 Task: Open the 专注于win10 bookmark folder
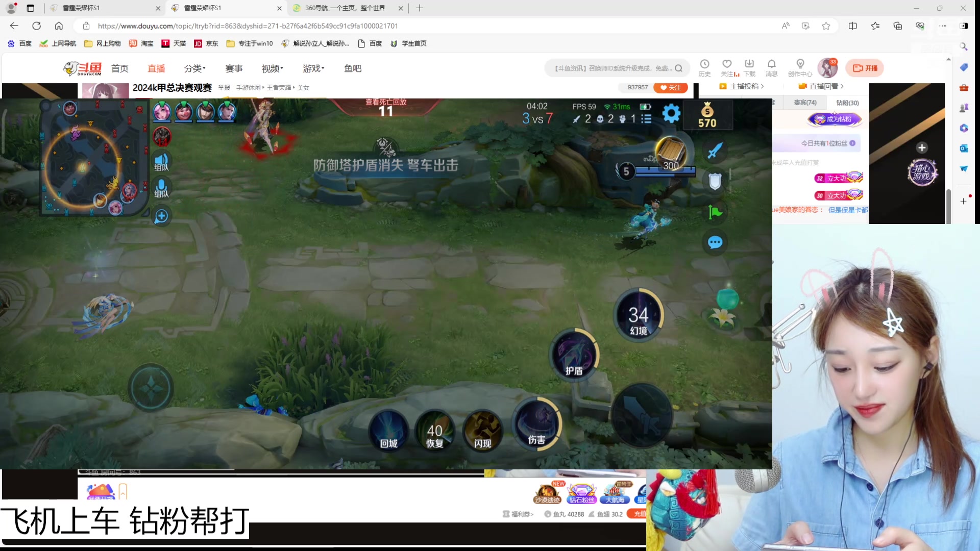pyautogui.click(x=250, y=43)
